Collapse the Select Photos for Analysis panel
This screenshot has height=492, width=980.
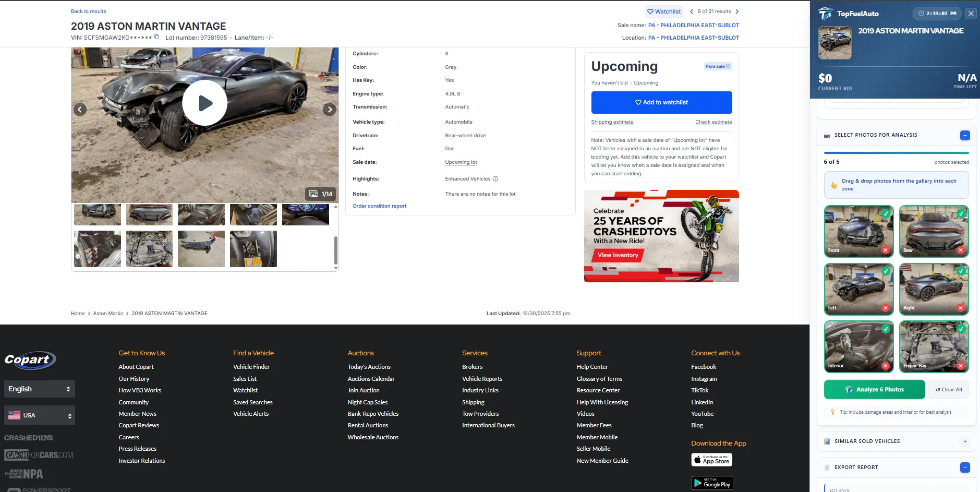click(x=965, y=135)
